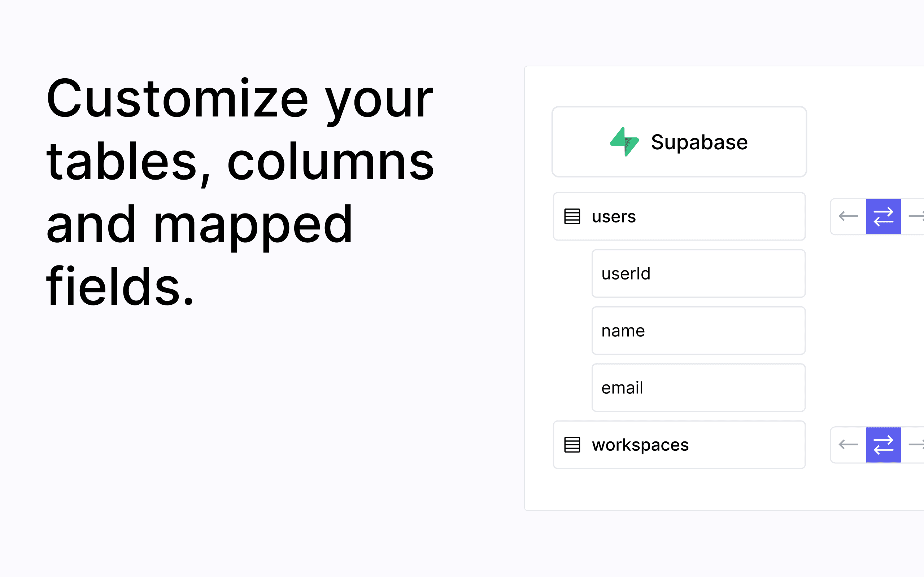
Task: Select the right-arrow push sync icon for users
Action: point(919,216)
